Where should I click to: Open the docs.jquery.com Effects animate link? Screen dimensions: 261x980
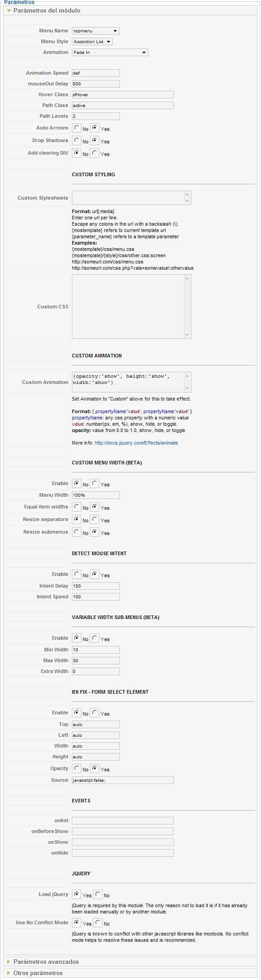(136, 443)
